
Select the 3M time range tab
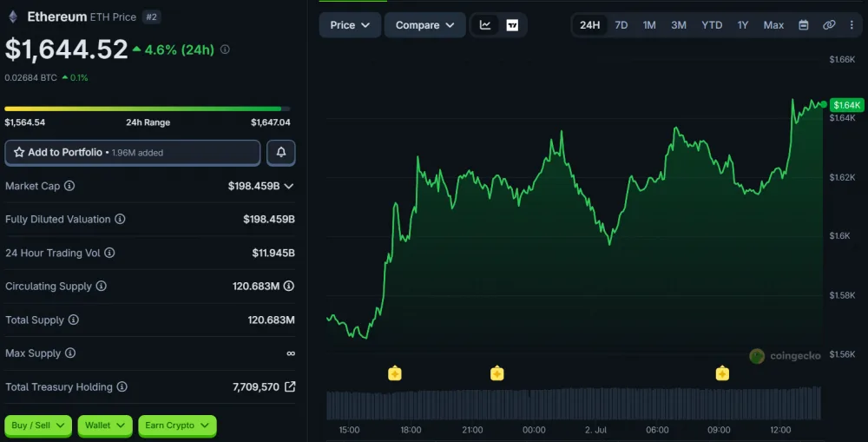pyautogui.click(x=679, y=25)
